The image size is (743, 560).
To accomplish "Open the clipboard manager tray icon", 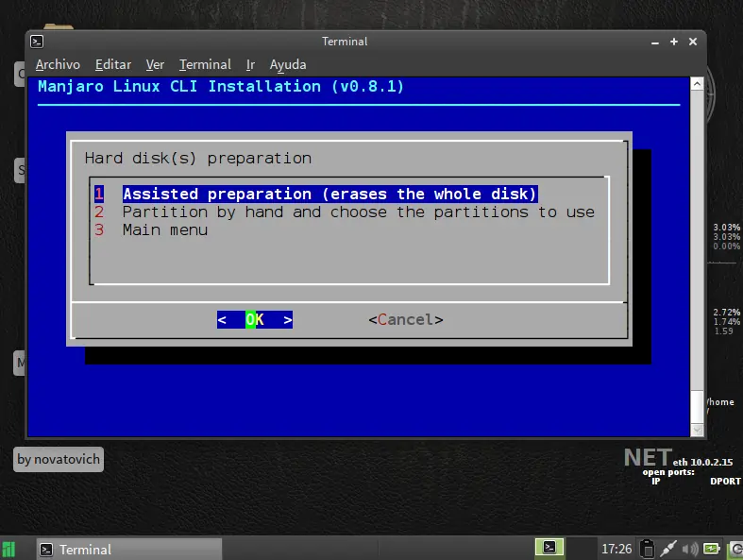I will (x=647, y=549).
